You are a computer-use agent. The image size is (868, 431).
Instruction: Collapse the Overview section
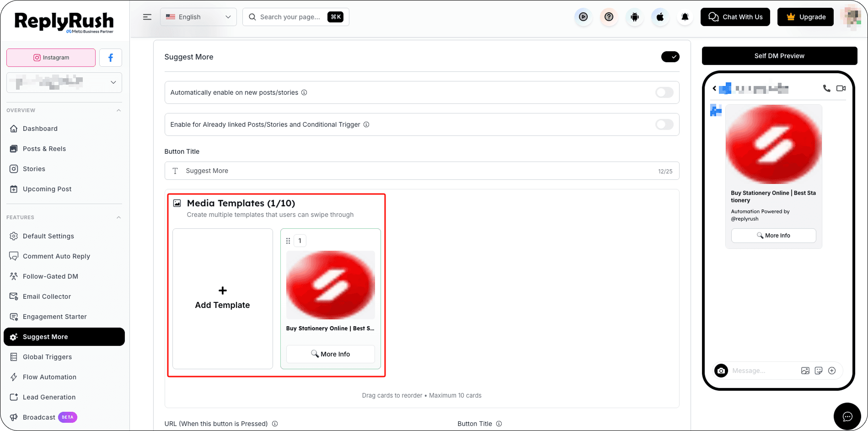(118, 110)
